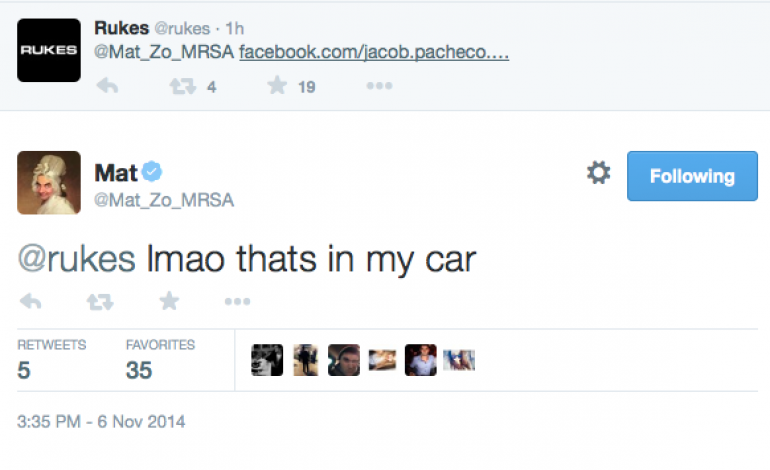Reply to Mat's tweet

30,301
